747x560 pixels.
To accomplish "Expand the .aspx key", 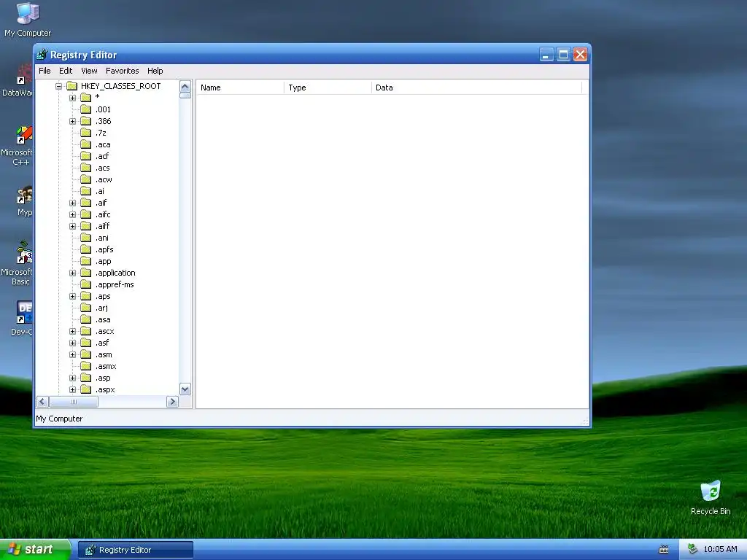I will (x=72, y=389).
